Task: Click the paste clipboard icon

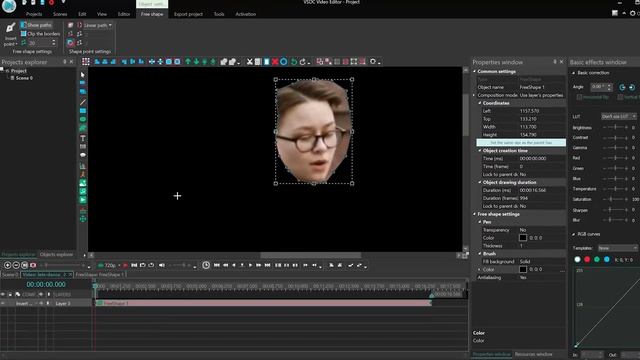Action: coord(267,62)
